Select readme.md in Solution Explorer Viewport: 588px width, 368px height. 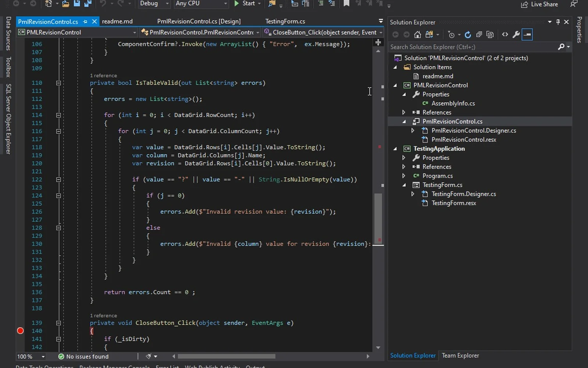coord(438,76)
